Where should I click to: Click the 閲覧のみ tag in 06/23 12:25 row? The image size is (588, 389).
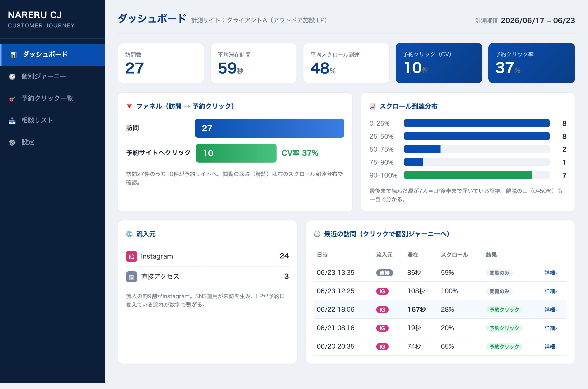click(499, 291)
